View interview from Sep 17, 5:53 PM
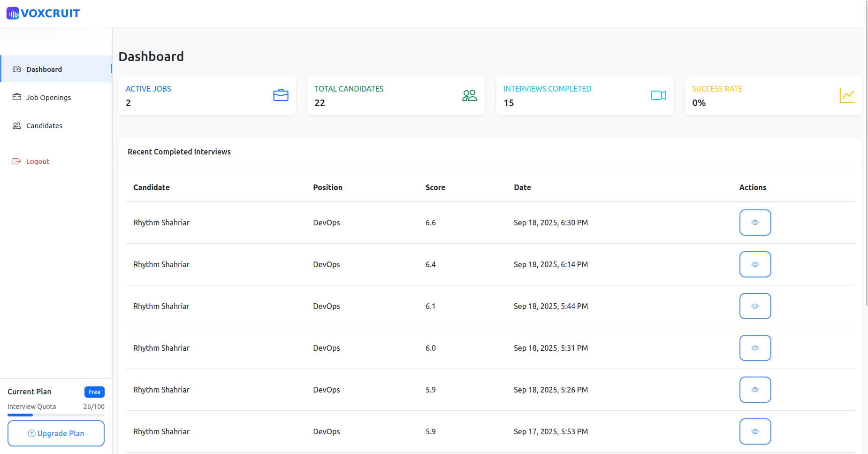 (x=755, y=431)
